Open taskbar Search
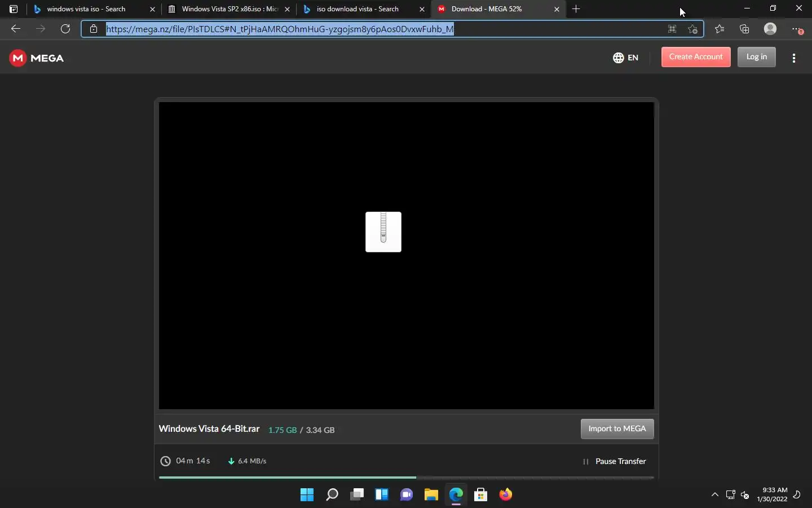 [332, 495]
